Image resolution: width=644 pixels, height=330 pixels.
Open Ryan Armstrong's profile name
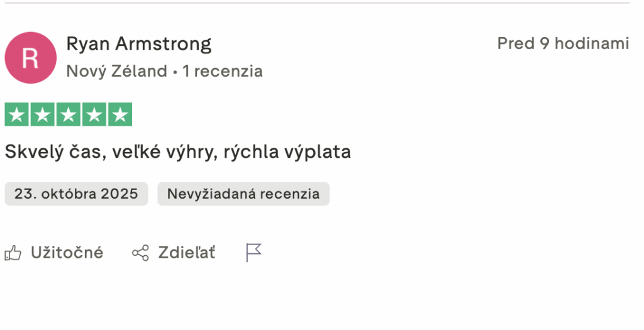(139, 44)
